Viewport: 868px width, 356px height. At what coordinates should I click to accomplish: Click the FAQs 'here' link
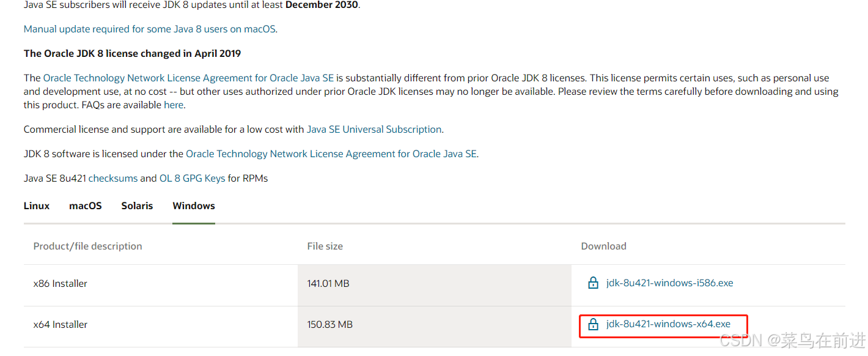point(174,105)
